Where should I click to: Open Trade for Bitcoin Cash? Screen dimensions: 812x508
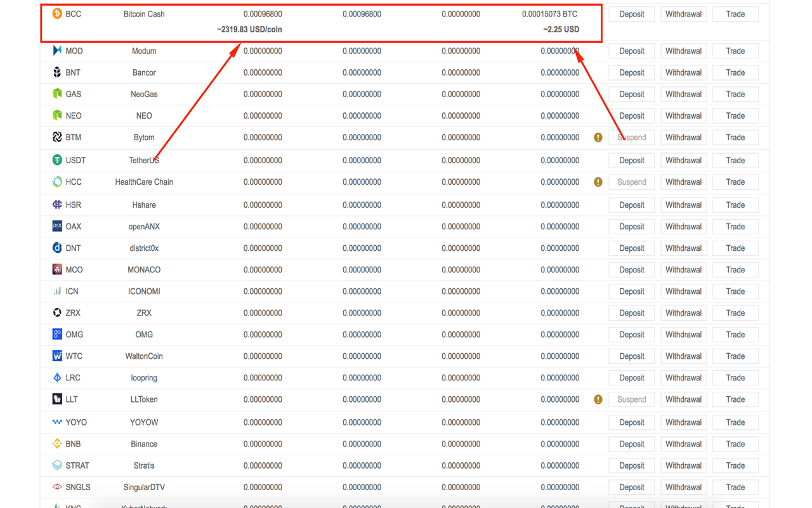coord(735,14)
